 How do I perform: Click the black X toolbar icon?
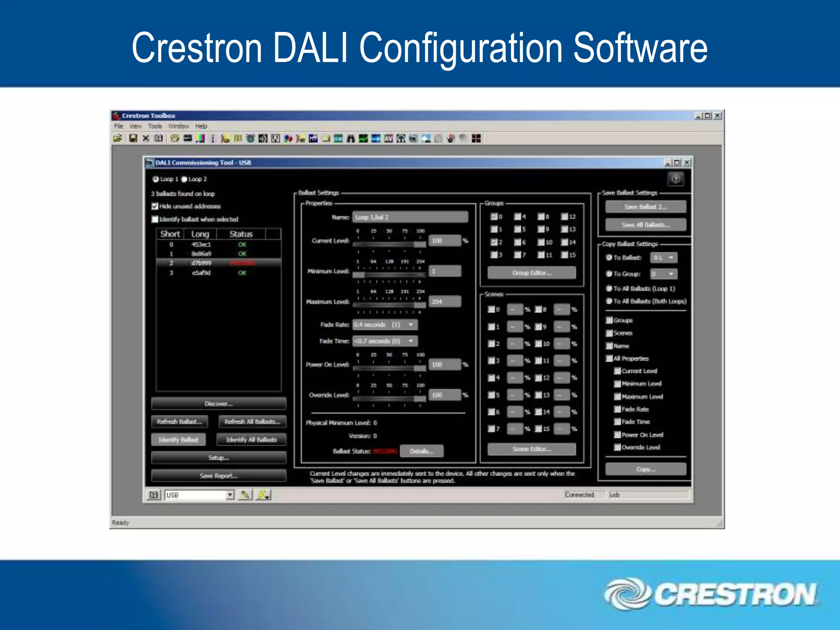146,139
